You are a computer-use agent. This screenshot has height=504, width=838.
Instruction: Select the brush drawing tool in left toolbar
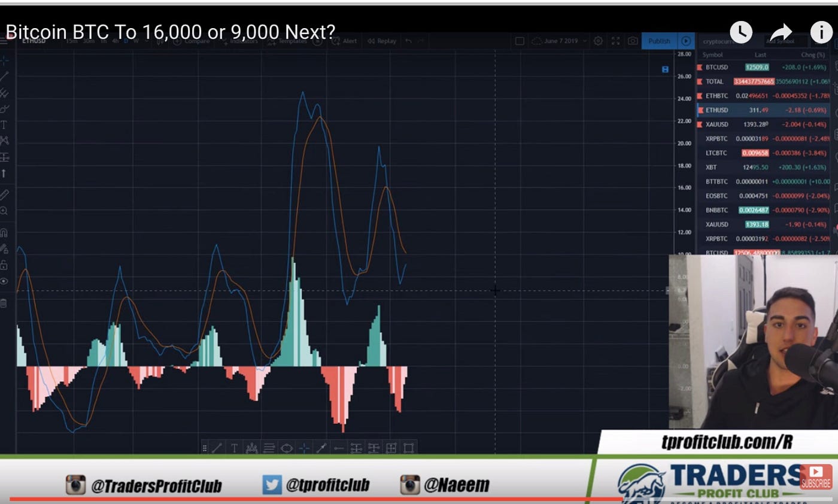(x=4, y=108)
